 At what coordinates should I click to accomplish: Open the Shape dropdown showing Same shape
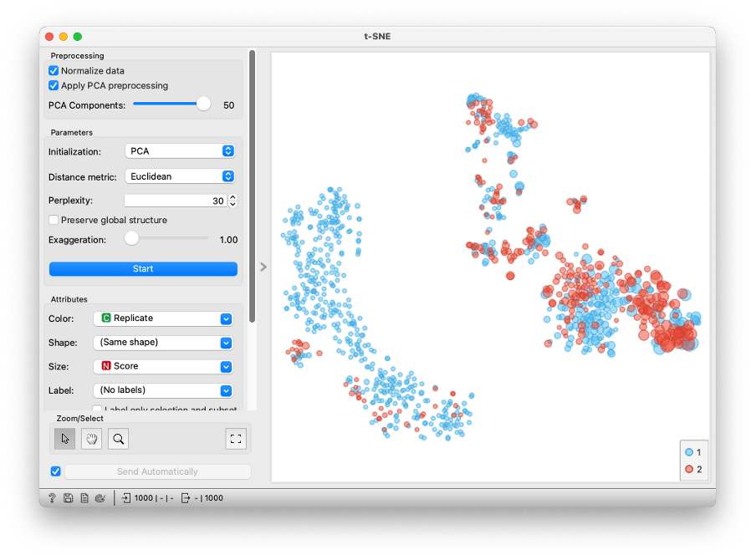163,342
